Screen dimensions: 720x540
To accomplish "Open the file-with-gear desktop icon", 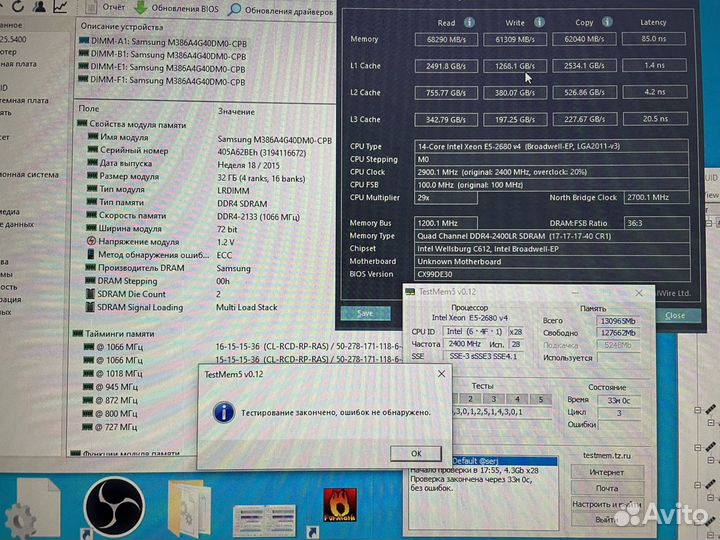I will (x=35, y=508).
